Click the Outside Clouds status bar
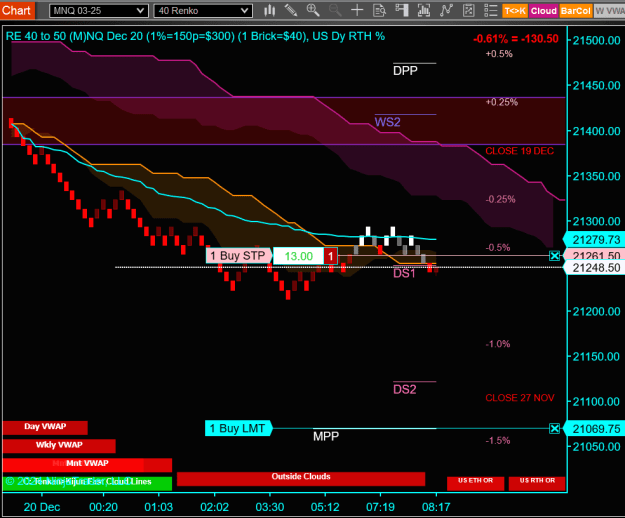Viewport: 625px width, 518px height. tap(301, 478)
